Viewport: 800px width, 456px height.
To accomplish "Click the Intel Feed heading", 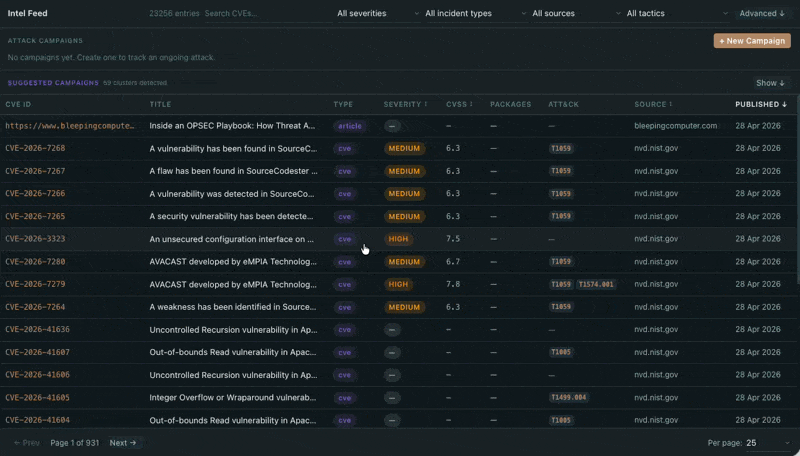I will coord(28,13).
